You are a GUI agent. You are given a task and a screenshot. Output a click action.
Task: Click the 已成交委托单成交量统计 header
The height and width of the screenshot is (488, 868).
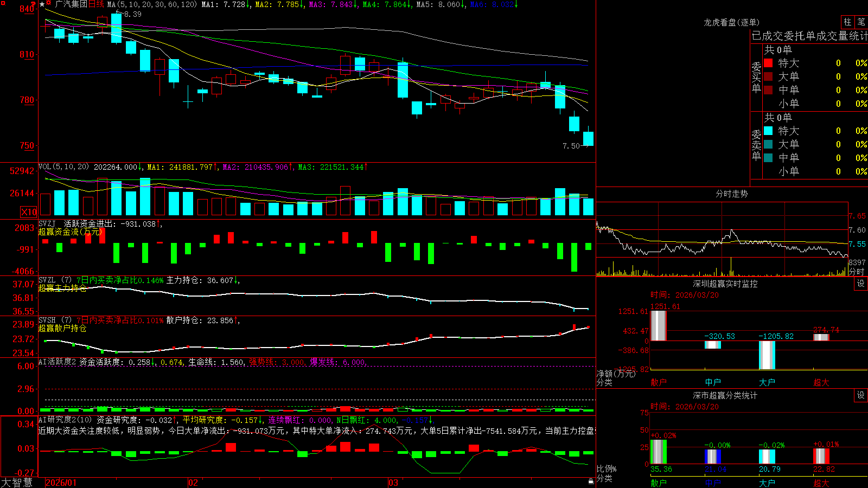click(x=809, y=36)
